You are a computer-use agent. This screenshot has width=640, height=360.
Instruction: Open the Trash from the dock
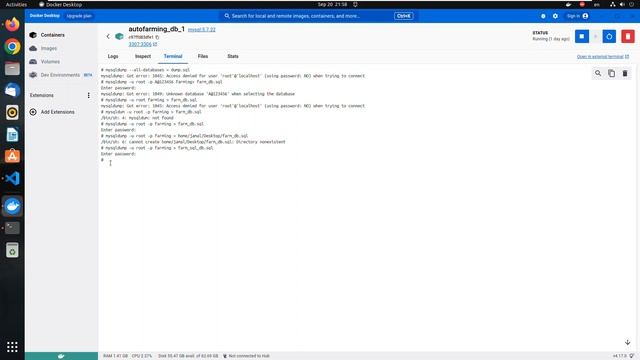[12, 250]
